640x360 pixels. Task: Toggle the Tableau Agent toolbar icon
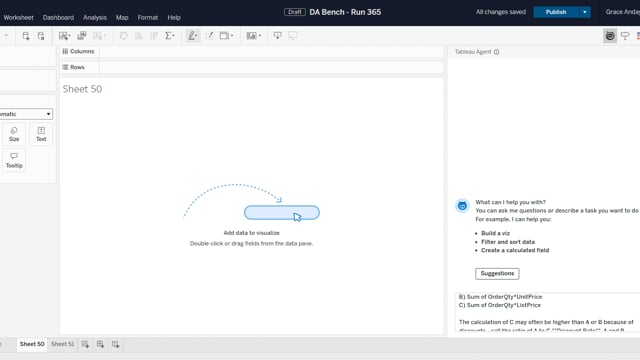[610, 36]
